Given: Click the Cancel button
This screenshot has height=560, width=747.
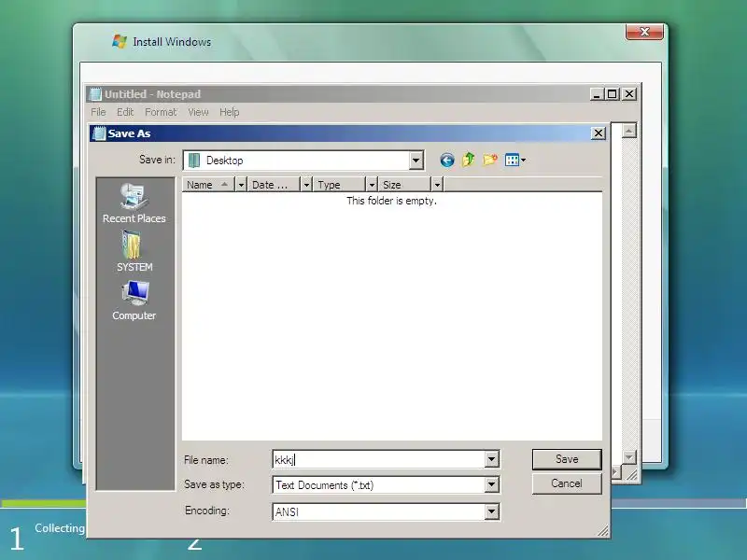Looking at the screenshot, I should (x=567, y=483).
